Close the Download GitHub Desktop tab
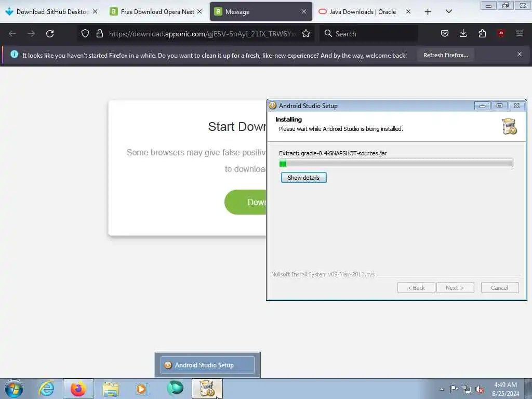Screen dimensions: 532x399 coord(95,11)
